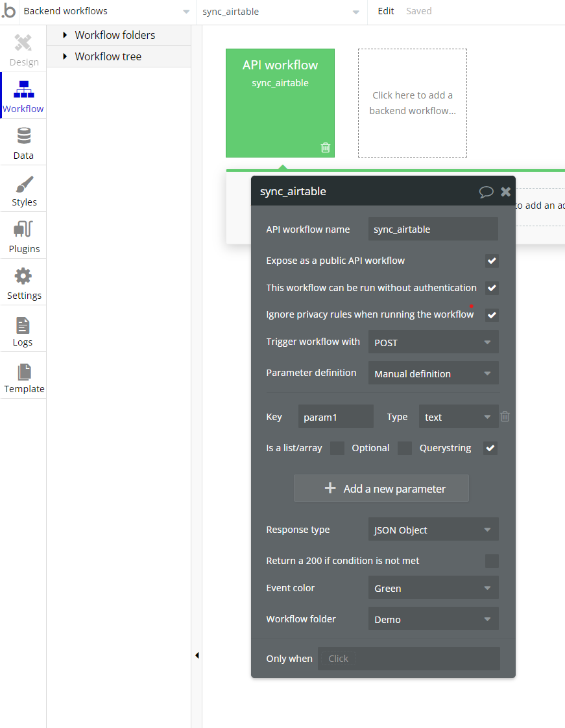Edit the API workflow name field
This screenshot has width=565, height=728.
[x=433, y=229]
